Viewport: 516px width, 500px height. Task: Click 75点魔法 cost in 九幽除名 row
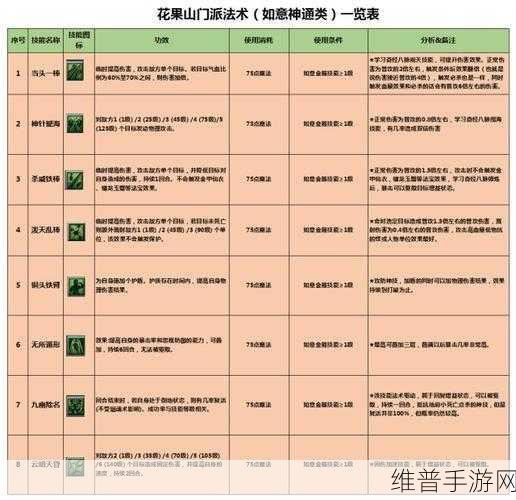(259, 405)
